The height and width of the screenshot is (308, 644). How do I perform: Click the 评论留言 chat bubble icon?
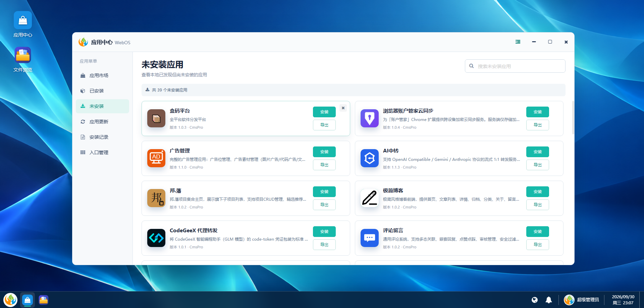pos(370,238)
